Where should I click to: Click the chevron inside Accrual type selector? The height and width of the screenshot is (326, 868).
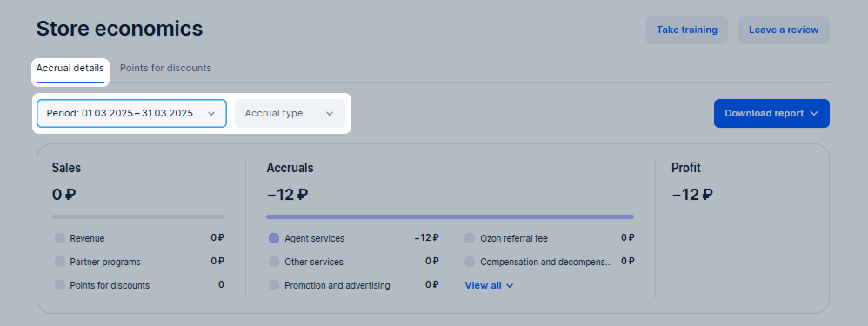tap(330, 114)
